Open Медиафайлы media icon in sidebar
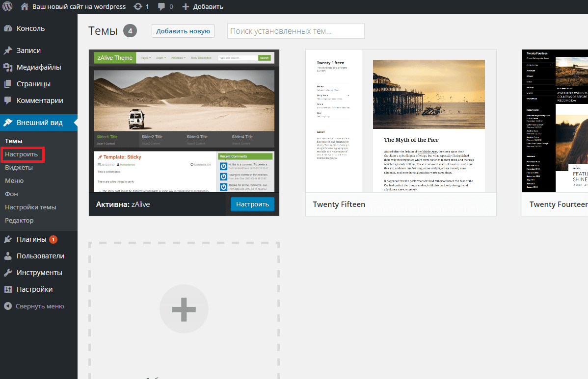Image resolution: width=588 pixels, height=379 pixels. pos(8,67)
